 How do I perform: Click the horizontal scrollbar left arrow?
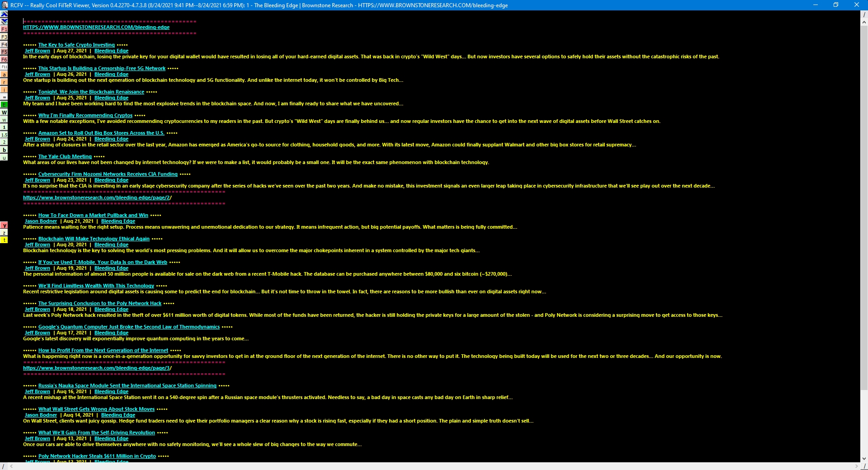(11, 466)
